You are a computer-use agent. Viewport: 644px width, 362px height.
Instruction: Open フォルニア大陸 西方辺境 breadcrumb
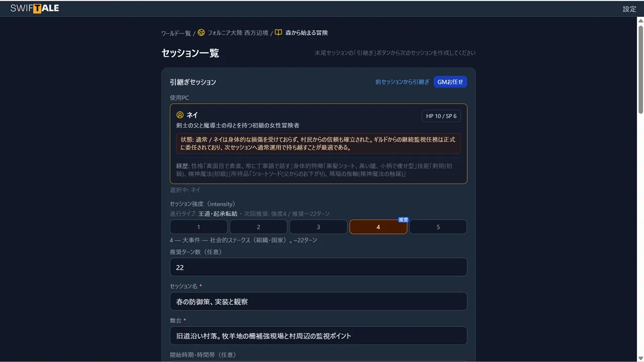(x=238, y=33)
